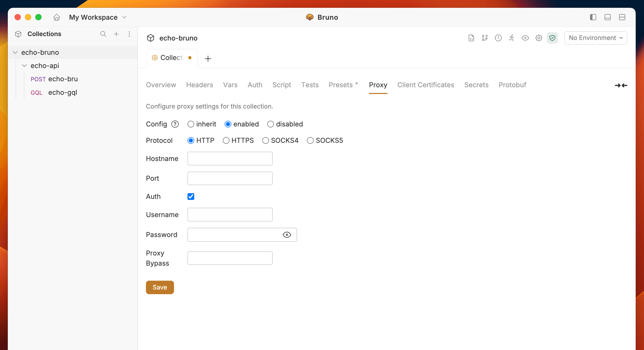
Task: Click into the Hostname input field
Action: click(x=230, y=159)
